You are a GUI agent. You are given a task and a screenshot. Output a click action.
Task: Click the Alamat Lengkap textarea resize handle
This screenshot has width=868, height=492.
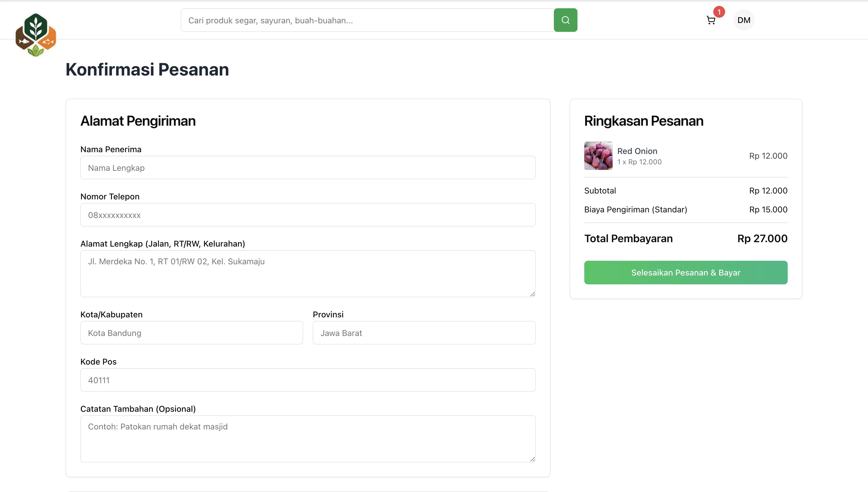[x=532, y=294]
